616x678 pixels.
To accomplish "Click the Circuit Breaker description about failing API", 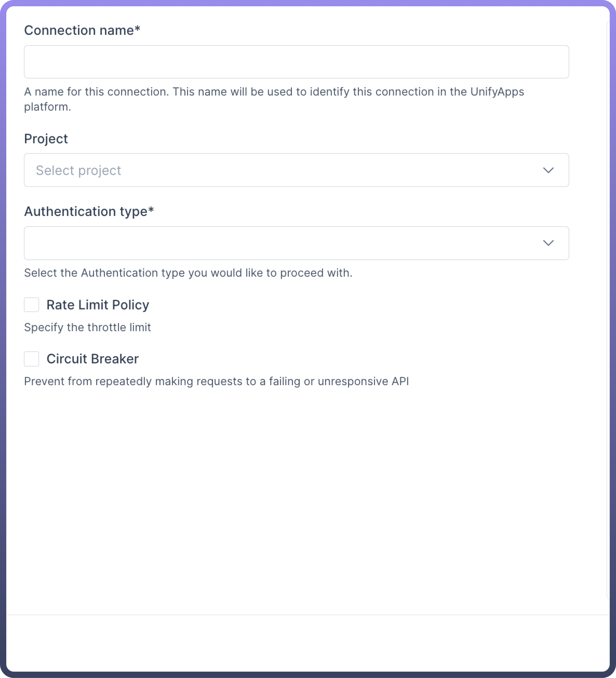I will (x=216, y=381).
